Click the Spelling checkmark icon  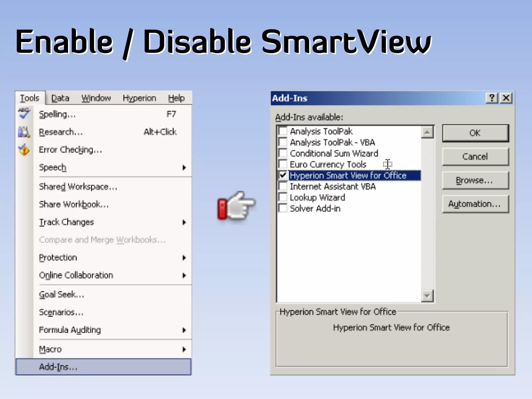(x=24, y=113)
